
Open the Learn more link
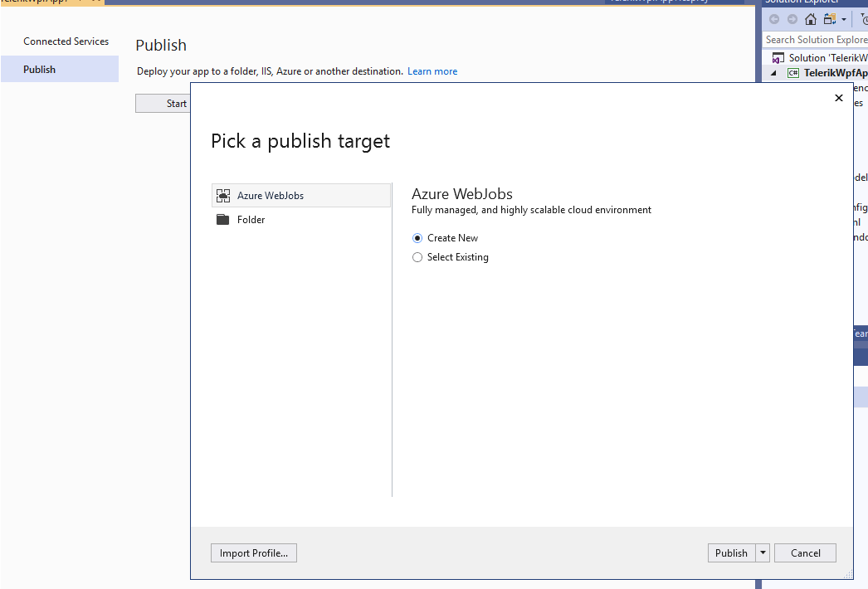pyautogui.click(x=432, y=71)
